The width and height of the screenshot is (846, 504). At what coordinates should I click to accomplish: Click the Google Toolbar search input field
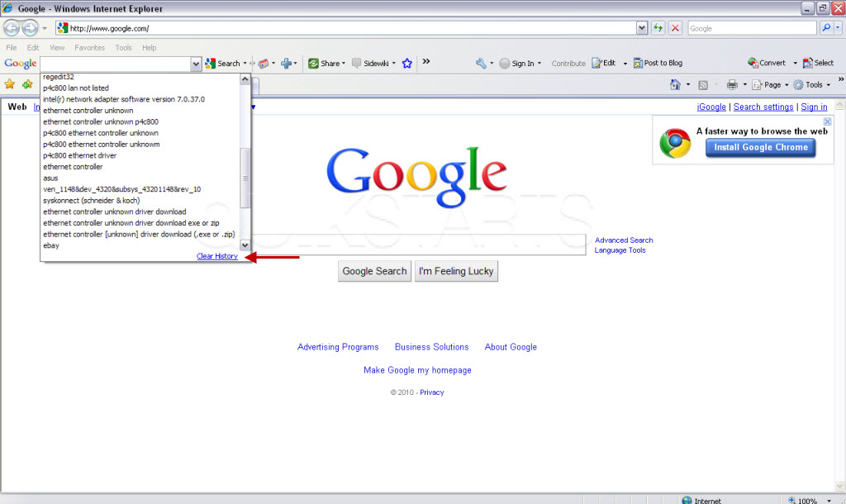click(x=116, y=64)
